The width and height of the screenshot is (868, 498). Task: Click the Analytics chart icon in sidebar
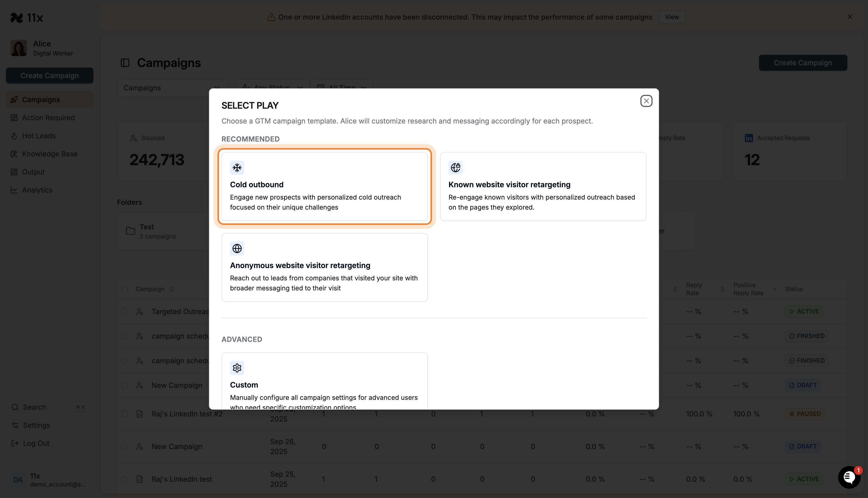tap(14, 190)
